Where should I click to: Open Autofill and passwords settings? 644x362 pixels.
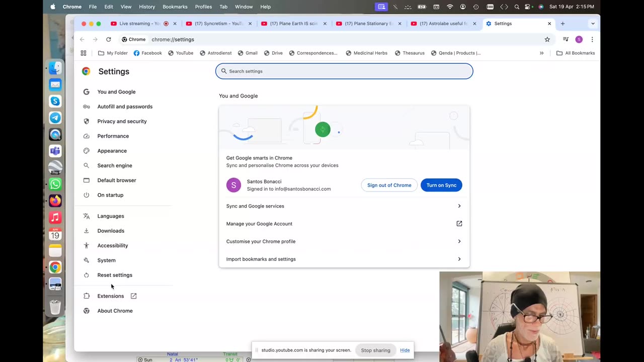point(125,107)
